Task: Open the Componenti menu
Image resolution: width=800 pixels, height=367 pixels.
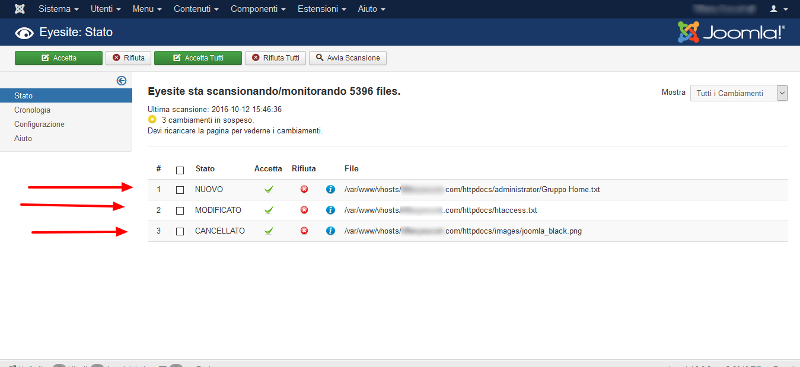Action: click(x=259, y=9)
